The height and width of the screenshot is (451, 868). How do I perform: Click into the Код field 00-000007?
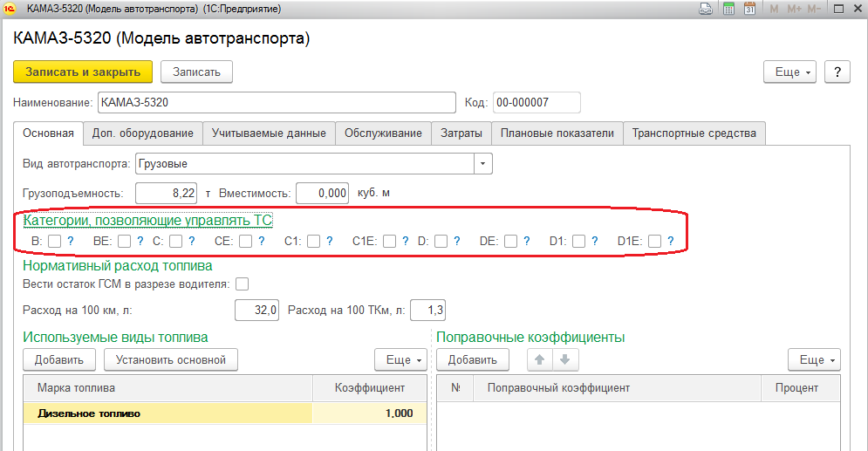pyautogui.click(x=537, y=102)
